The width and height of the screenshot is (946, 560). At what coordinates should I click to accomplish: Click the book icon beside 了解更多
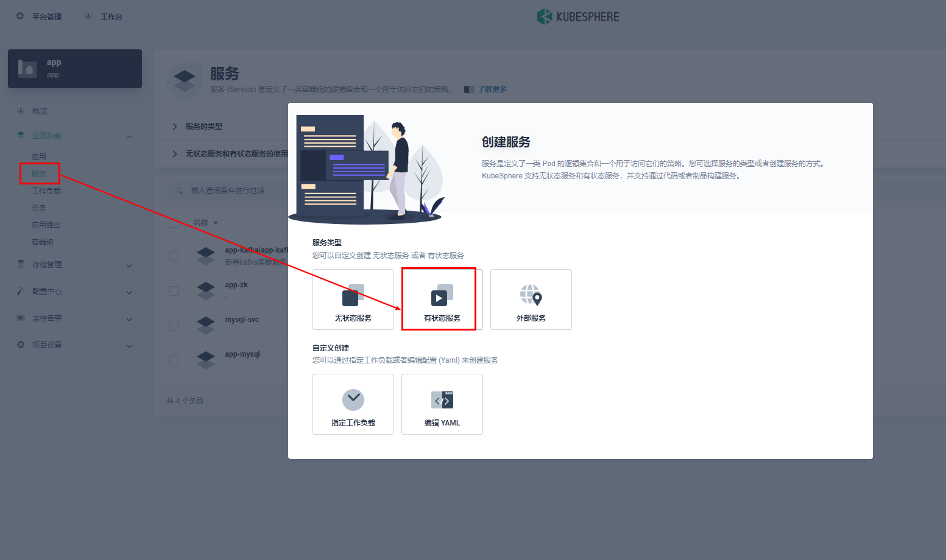pyautogui.click(x=468, y=89)
